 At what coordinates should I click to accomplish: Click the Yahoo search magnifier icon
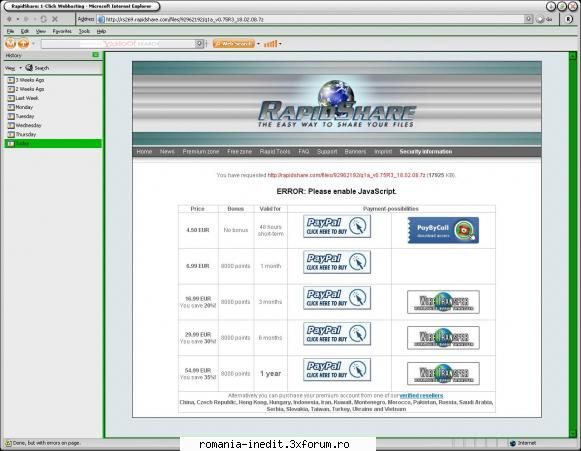click(199, 44)
